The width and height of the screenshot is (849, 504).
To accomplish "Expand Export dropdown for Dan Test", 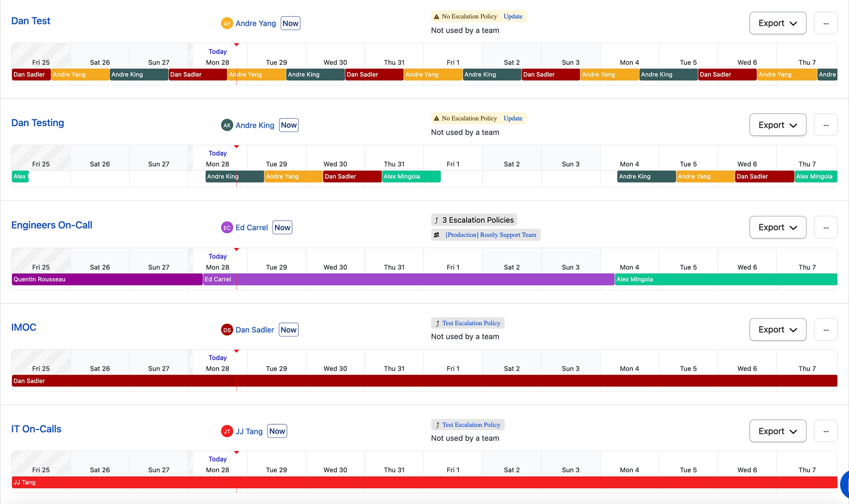I will pos(778,23).
